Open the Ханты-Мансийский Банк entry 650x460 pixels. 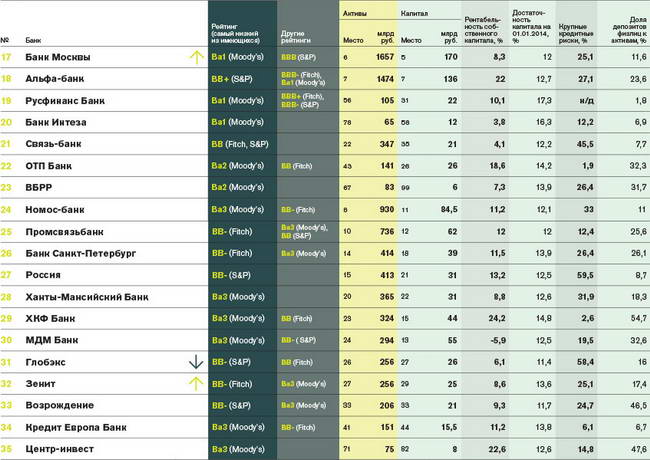[x=86, y=296]
